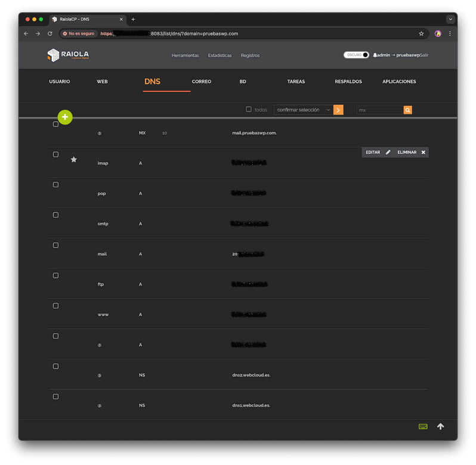Open the notifications bell icon
The image size is (476, 465).
click(375, 55)
